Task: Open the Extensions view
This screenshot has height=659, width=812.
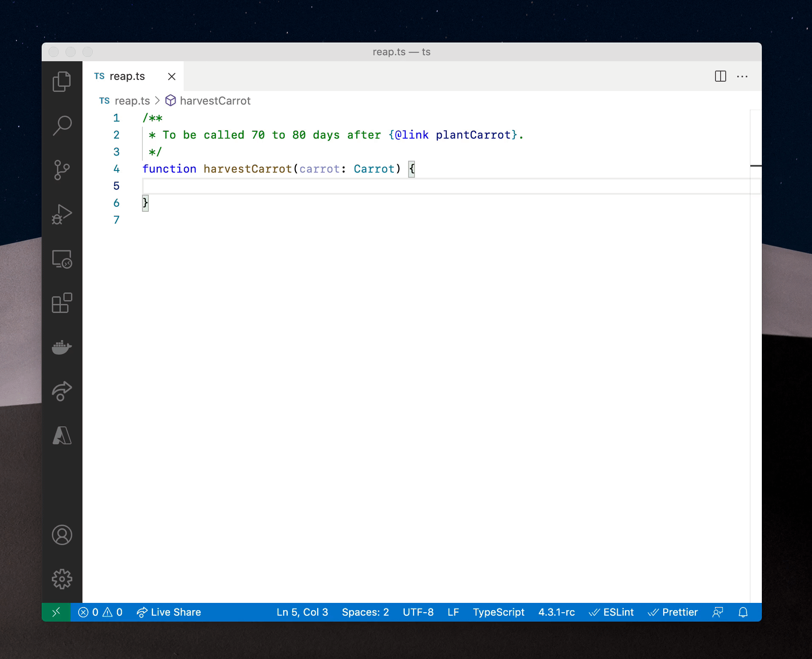Action: click(62, 303)
